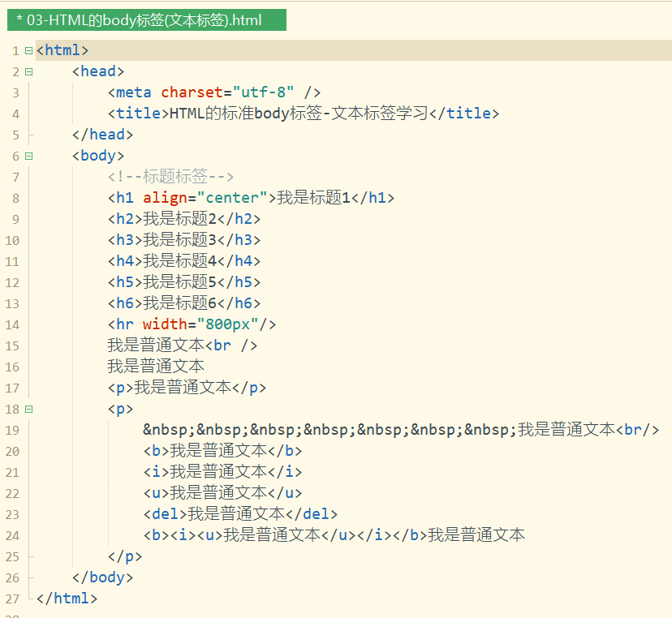Click the text 我是标题2
Image resolution: width=672 pixels, height=618 pixels.
click(179, 218)
